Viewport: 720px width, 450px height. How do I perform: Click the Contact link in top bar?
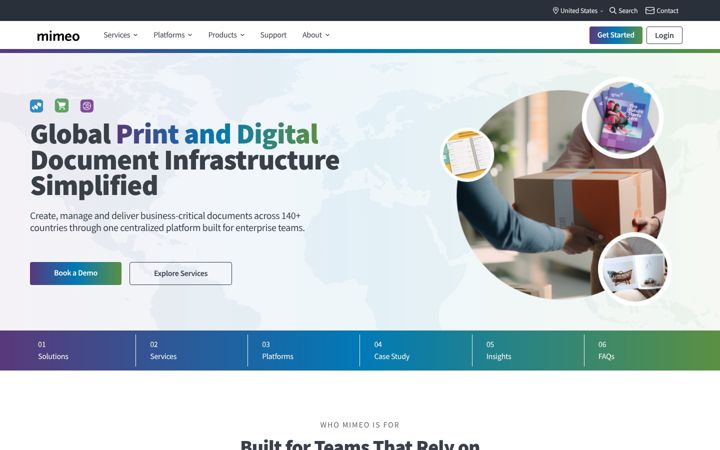click(662, 11)
